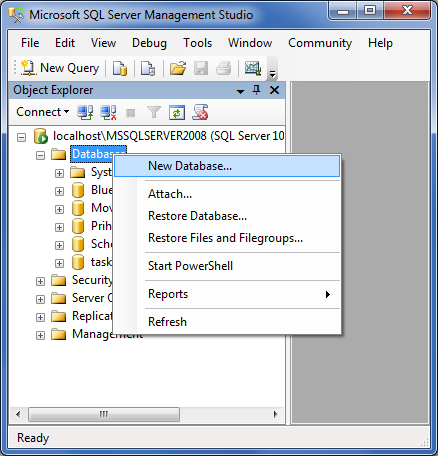This screenshot has height=456, width=438.
Task: Open the View menu
Action: pos(103,43)
